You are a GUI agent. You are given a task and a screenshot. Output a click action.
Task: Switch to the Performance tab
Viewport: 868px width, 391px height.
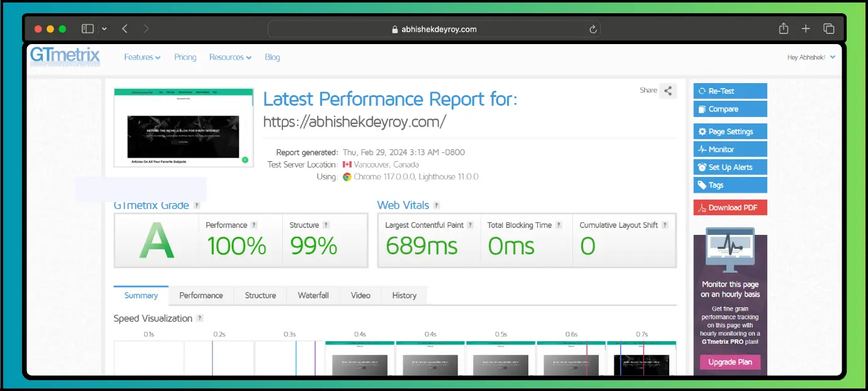pos(201,295)
